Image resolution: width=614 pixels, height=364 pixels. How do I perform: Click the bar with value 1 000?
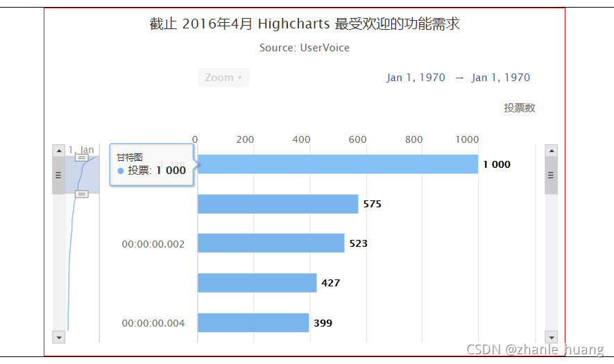[338, 164]
